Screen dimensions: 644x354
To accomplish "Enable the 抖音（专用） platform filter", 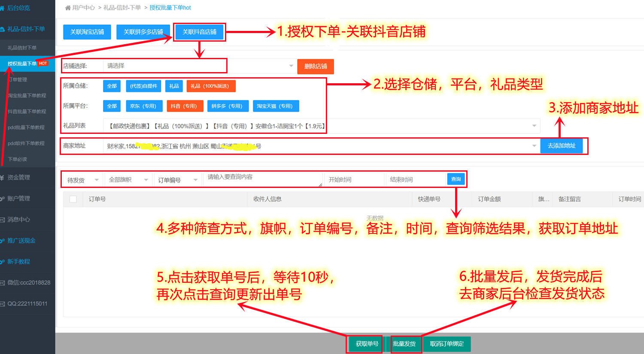I will click(x=185, y=106).
